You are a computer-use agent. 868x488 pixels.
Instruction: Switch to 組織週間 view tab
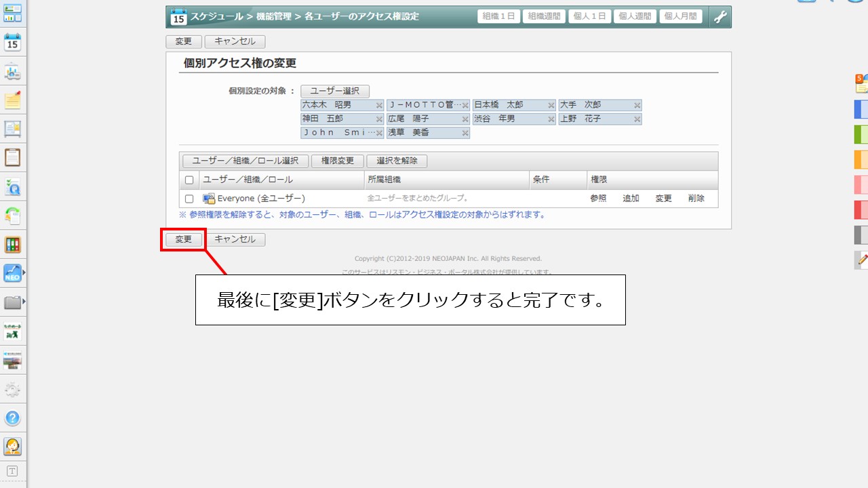coord(544,16)
